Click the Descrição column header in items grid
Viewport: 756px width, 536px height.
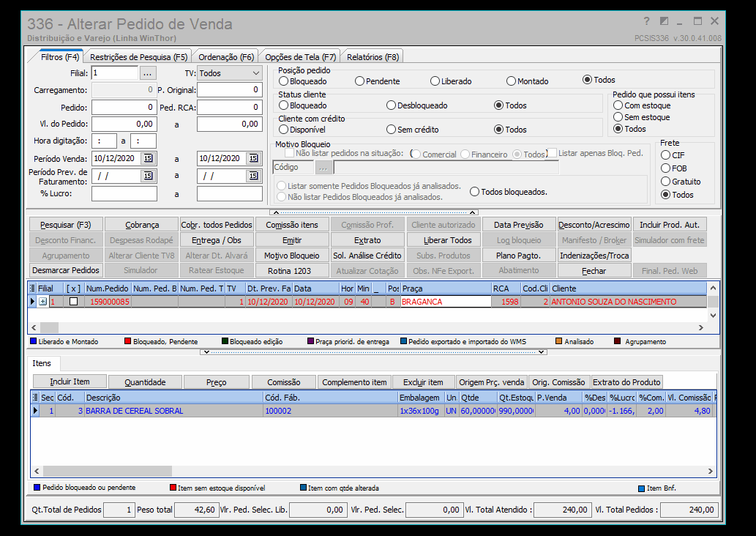[x=173, y=398]
